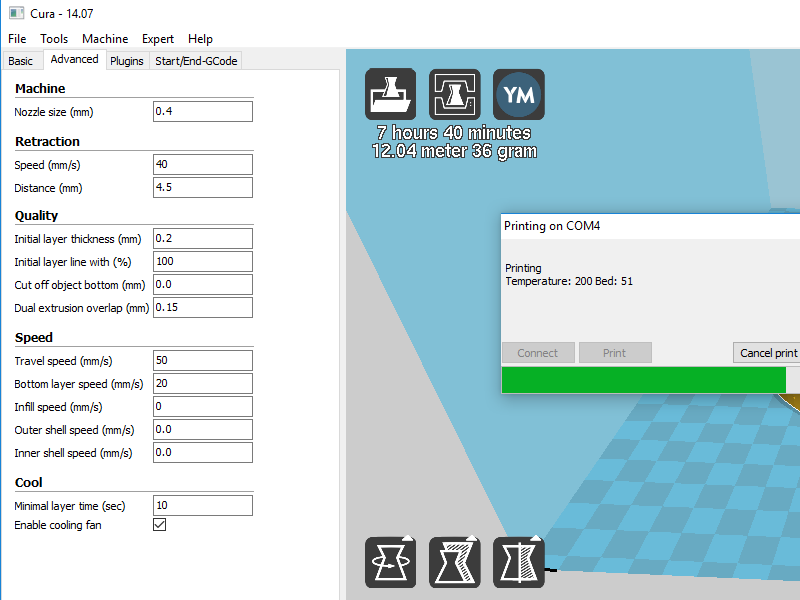
Task: Open the Help menu
Action: coord(200,39)
